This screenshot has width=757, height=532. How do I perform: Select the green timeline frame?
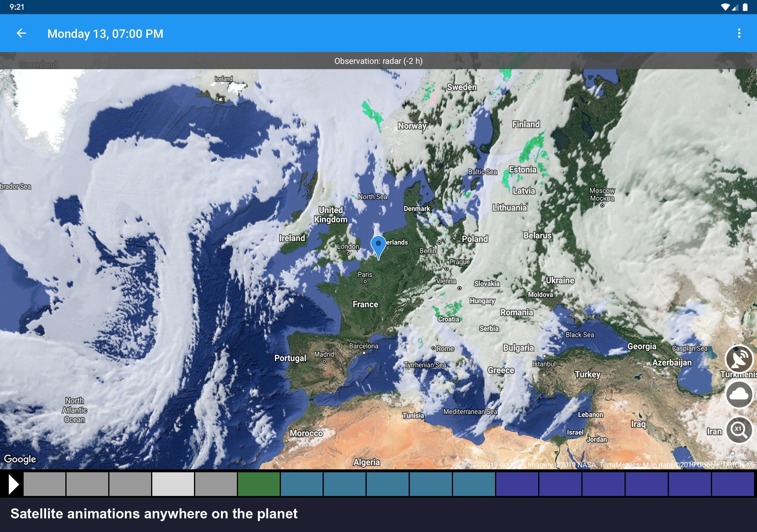tap(259, 484)
